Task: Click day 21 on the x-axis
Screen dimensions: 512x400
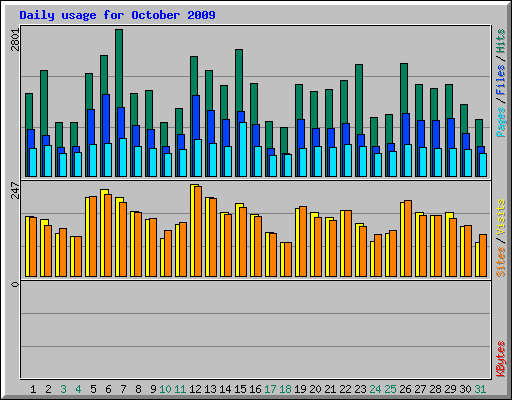Action: 330,389
